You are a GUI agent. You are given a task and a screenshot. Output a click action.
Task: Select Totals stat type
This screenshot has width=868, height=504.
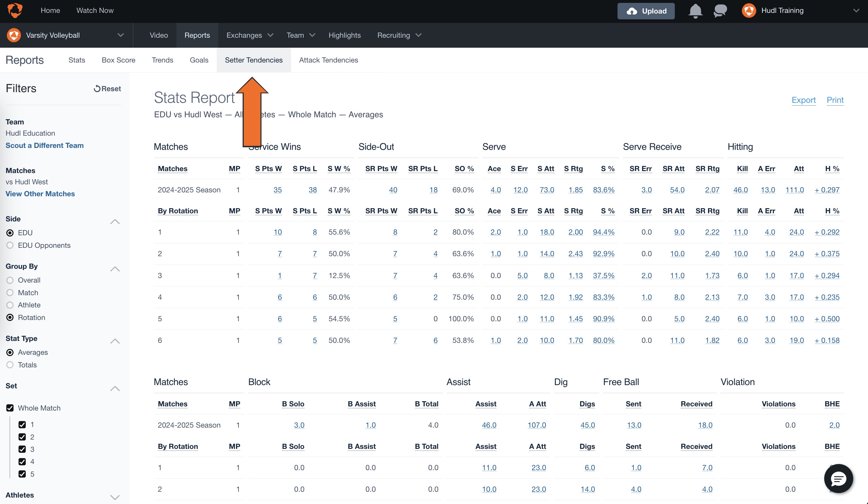10,364
